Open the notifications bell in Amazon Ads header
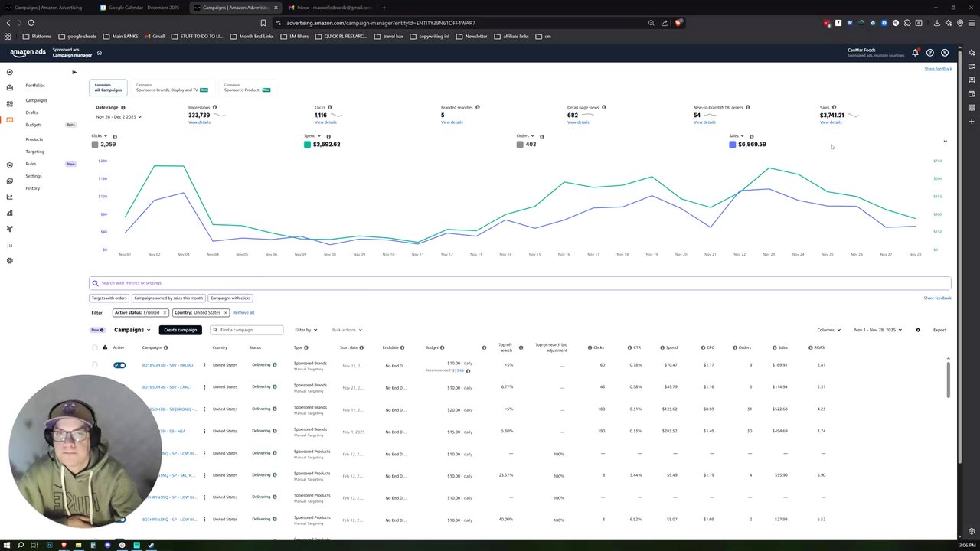This screenshot has width=980, height=551. (915, 53)
